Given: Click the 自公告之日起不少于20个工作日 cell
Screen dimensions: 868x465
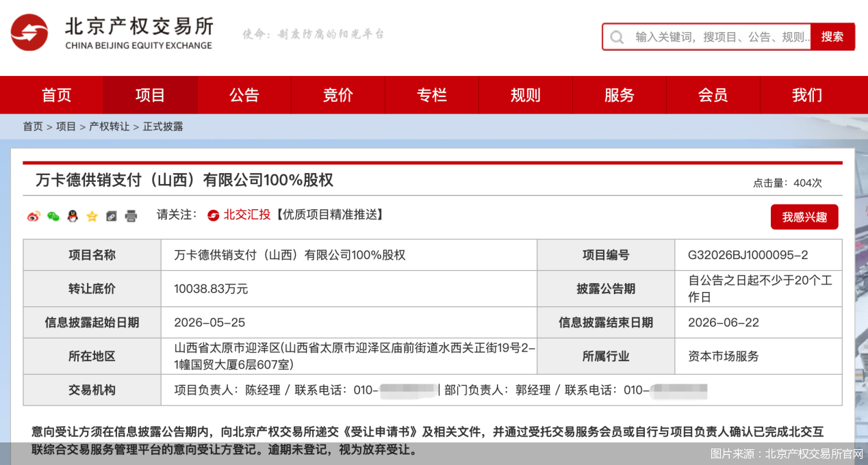Looking at the screenshot, I should [758, 289].
